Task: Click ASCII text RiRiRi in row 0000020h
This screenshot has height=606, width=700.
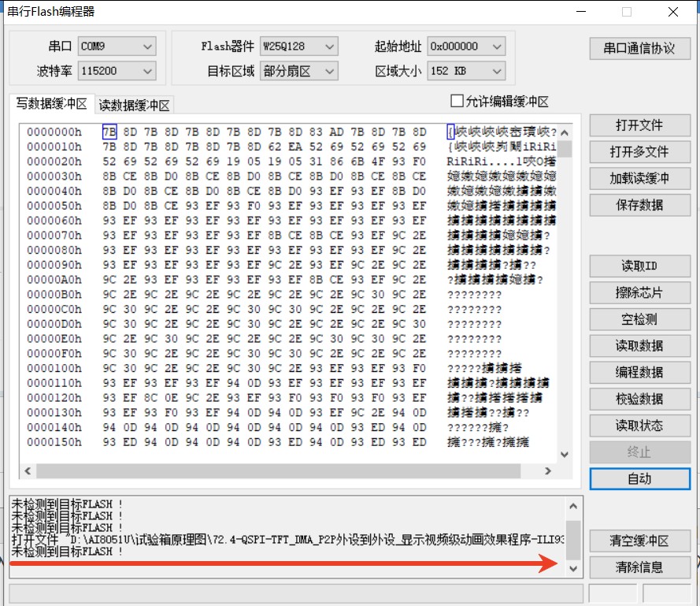Action: coord(468,162)
